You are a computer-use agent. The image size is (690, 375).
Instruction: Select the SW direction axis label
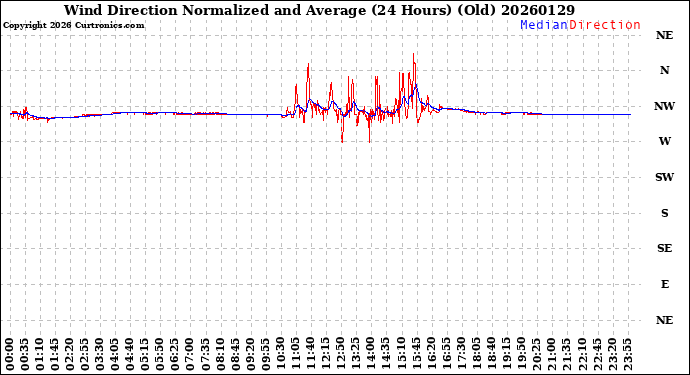[x=664, y=177]
